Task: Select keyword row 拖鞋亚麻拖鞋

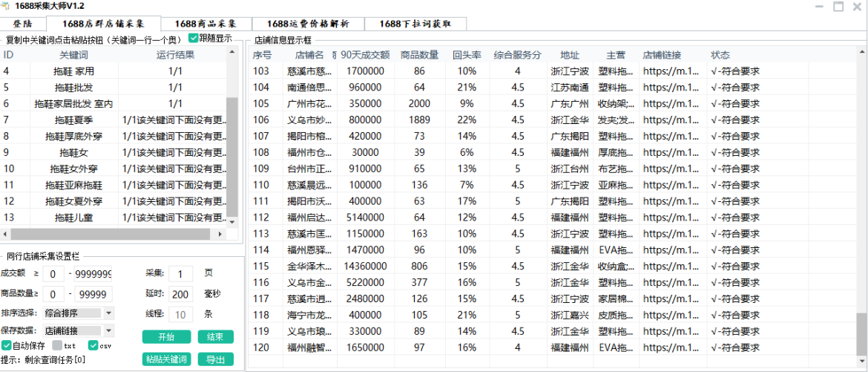Action: (x=114, y=185)
